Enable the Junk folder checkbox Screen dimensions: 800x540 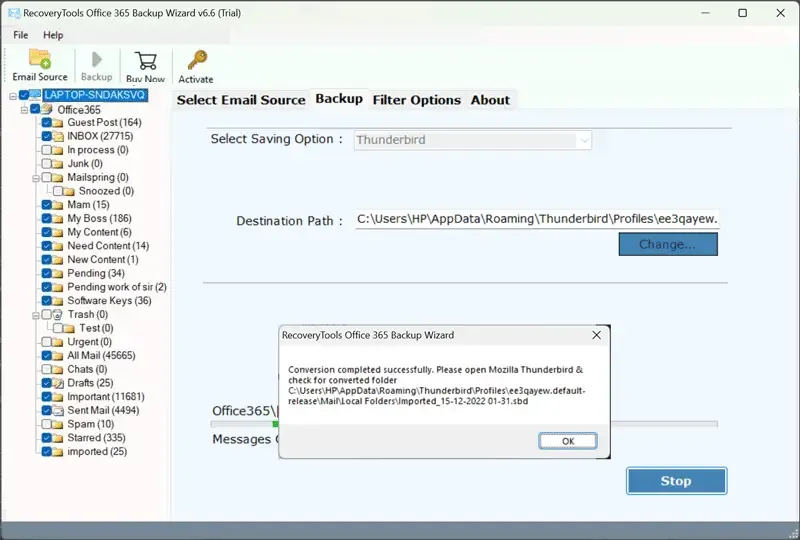46,164
